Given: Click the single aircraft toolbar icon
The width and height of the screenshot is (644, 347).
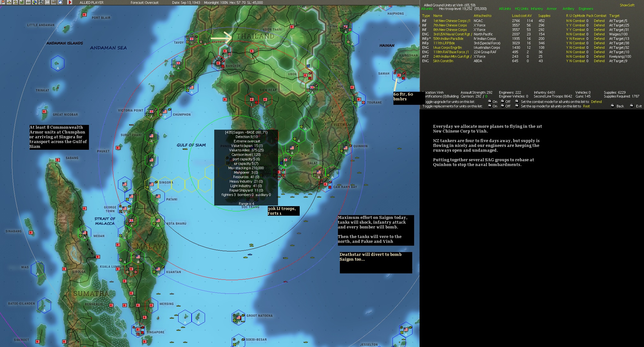Looking at the screenshot, I should 9,2.
